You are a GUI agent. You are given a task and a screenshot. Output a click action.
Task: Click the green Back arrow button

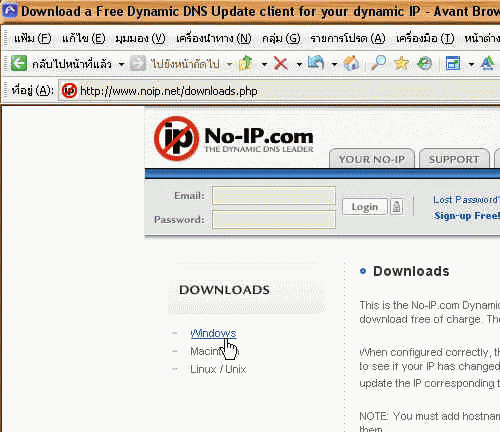click(x=19, y=63)
